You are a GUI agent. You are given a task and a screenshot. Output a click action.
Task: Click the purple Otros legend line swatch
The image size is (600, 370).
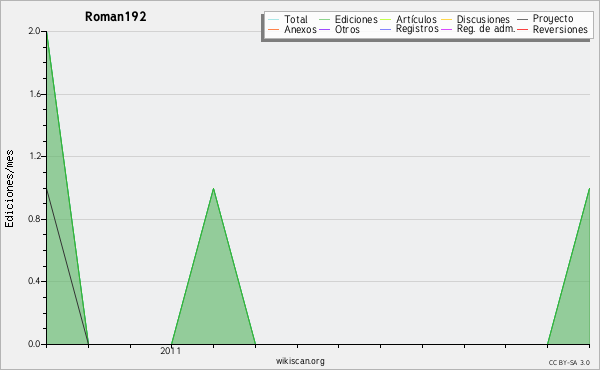pyautogui.click(x=324, y=29)
